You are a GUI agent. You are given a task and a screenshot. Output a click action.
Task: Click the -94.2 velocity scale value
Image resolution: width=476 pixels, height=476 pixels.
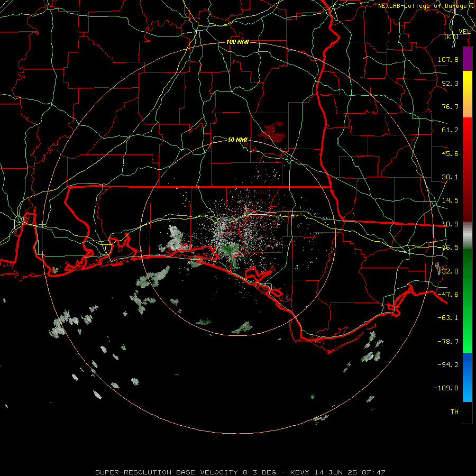[x=448, y=364]
